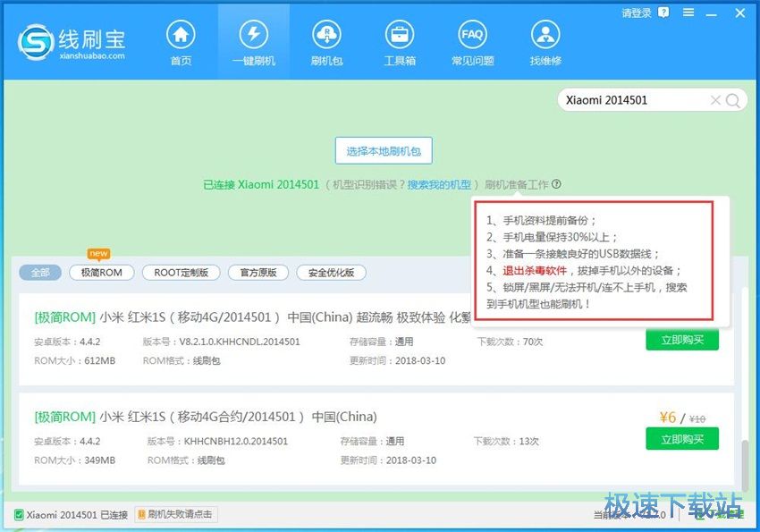Click the 搜索我的机型 link
Image resolution: width=760 pixels, height=532 pixels.
[439, 184]
